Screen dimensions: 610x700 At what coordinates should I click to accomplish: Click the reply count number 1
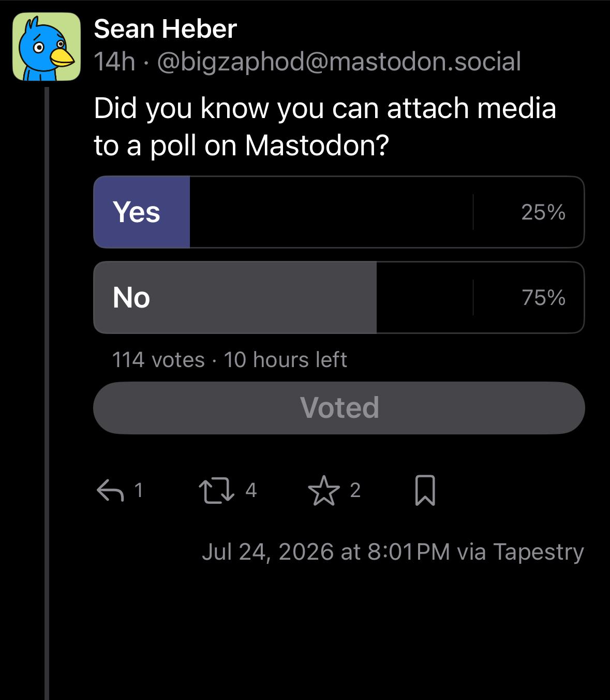tap(138, 490)
